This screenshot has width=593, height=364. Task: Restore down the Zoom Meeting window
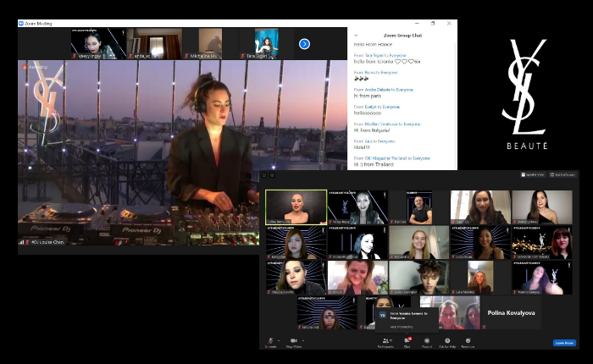[433, 24]
